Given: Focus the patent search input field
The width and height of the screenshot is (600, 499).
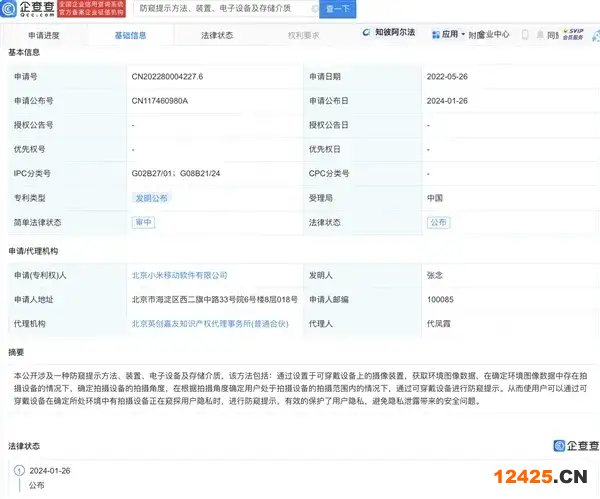Looking at the screenshot, I should 226,8.
